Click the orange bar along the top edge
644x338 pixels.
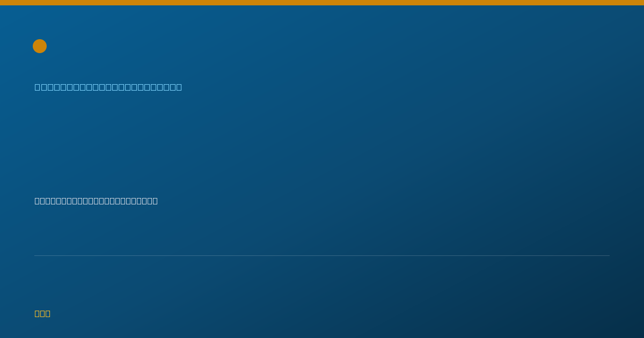pyautogui.click(x=322, y=3)
